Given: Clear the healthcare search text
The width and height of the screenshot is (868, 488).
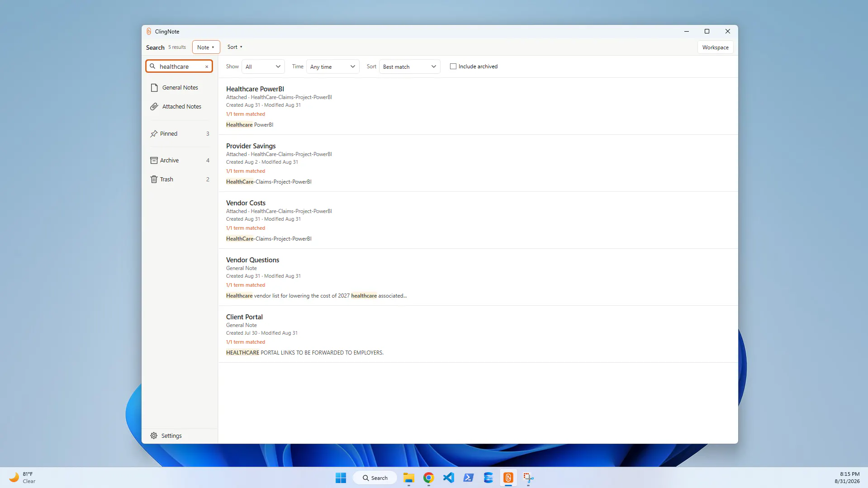Looking at the screenshot, I should (x=207, y=67).
